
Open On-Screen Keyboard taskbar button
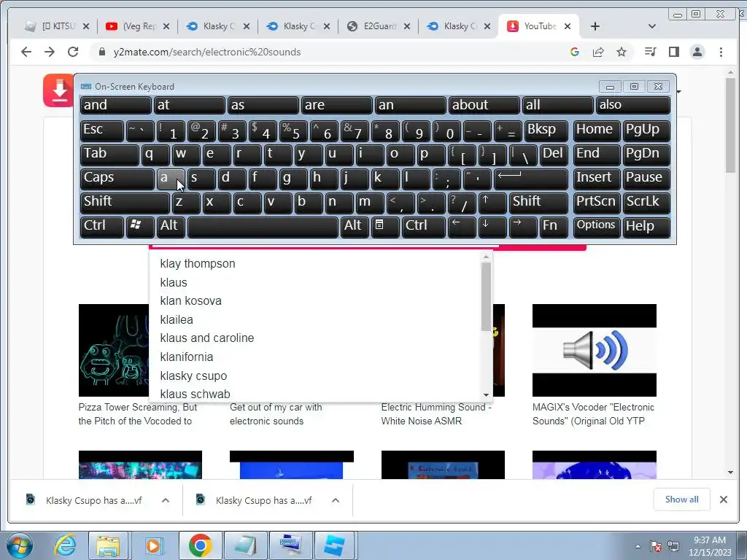coord(290,545)
